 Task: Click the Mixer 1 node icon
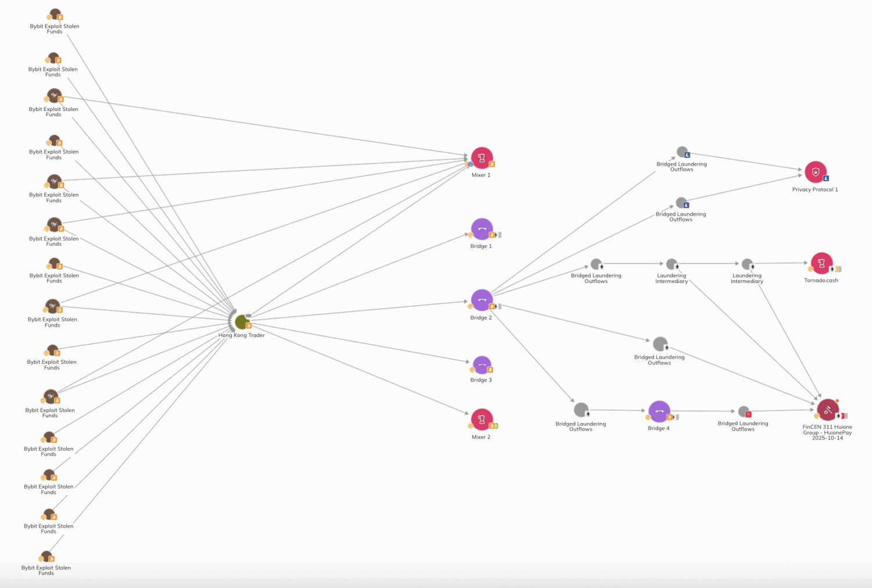tap(482, 158)
